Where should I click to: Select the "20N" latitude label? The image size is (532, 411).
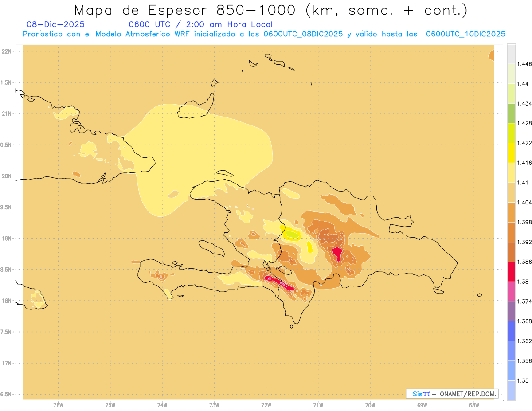pyautogui.click(x=7, y=176)
